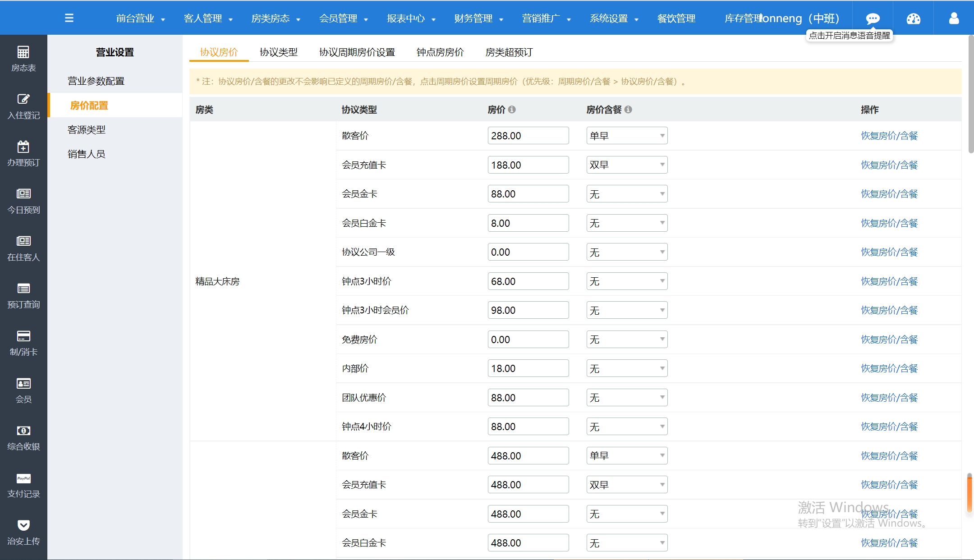Image resolution: width=974 pixels, height=560 pixels.
Task: Open the 报表中心 dropdown menu
Action: tap(411, 18)
